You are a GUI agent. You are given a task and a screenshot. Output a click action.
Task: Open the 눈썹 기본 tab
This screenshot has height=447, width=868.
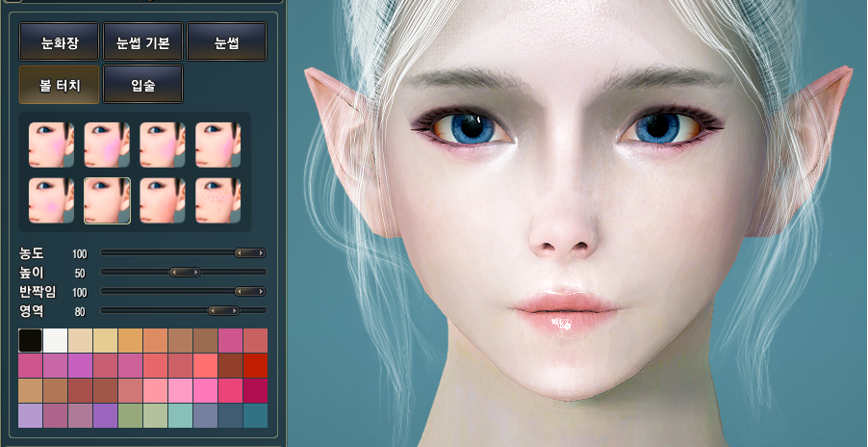[142, 41]
